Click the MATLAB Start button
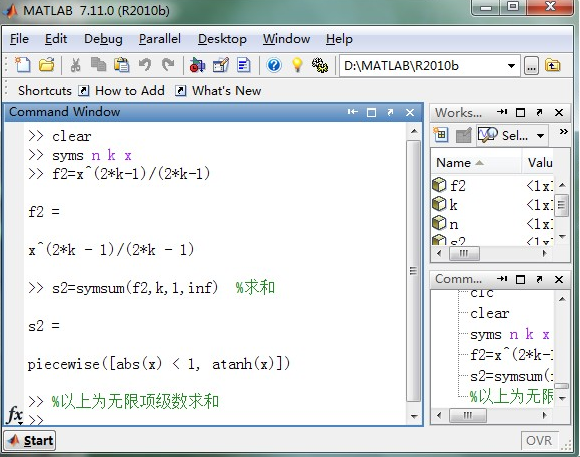The width and height of the screenshot is (580, 457). tap(30, 440)
